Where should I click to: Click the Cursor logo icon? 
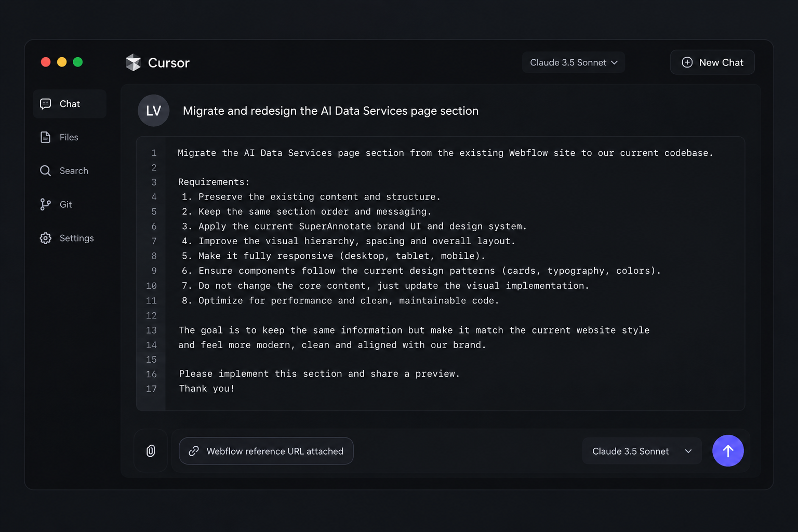pos(134,62)
